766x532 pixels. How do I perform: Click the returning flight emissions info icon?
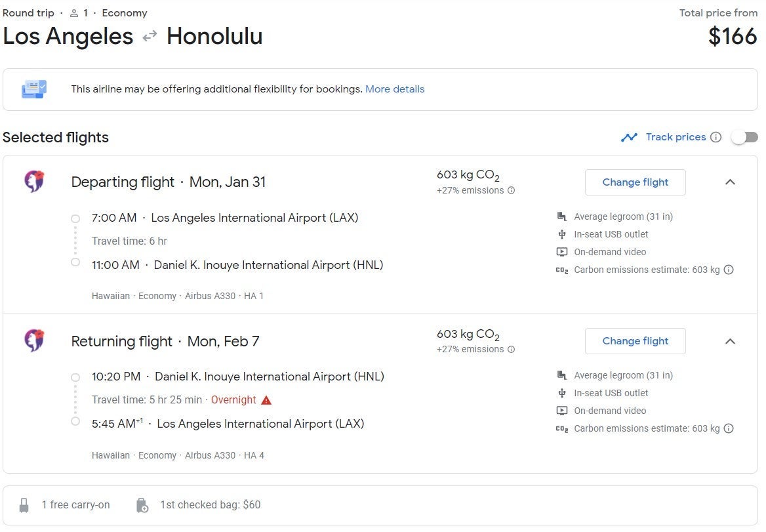(511, 350)
